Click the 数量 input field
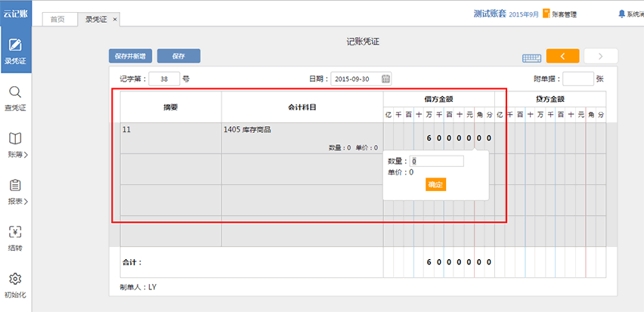Viewport: 644px width, 312px height. (x=437, y=161)
